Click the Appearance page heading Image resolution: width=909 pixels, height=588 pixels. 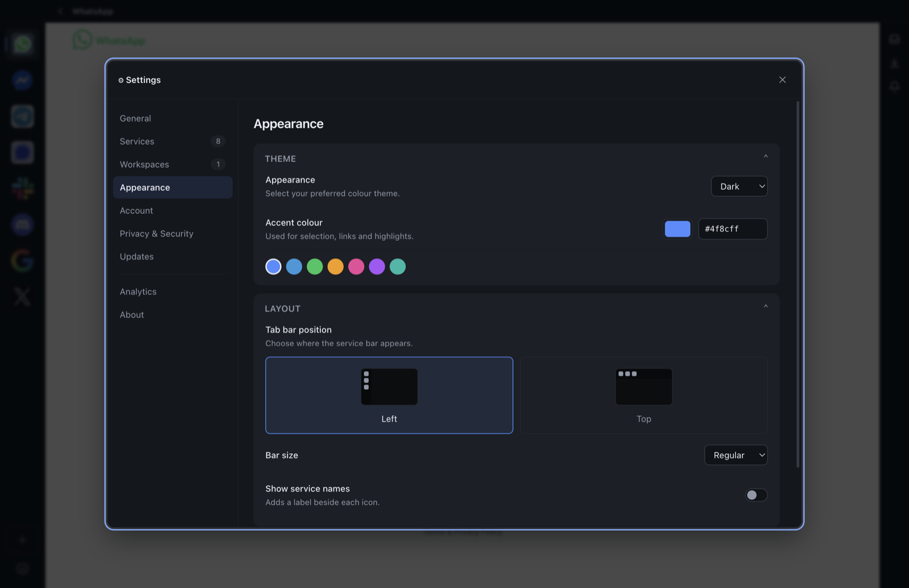[x=289, y=124]
